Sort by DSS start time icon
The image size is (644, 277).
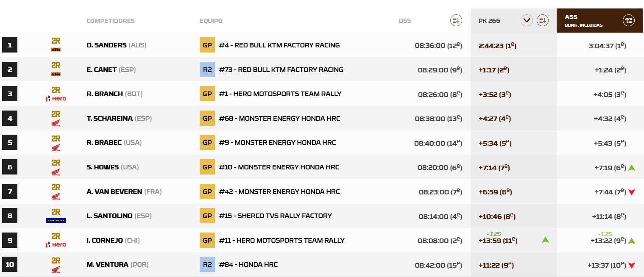456,20
